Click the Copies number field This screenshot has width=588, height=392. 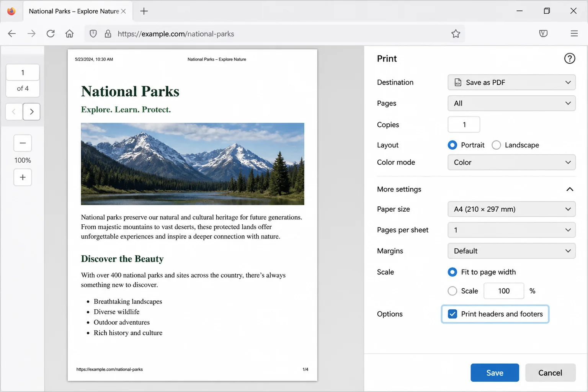pos(464,124)
